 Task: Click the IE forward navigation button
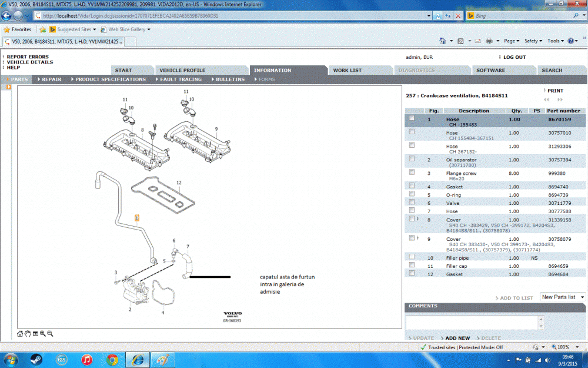(18, 16)
